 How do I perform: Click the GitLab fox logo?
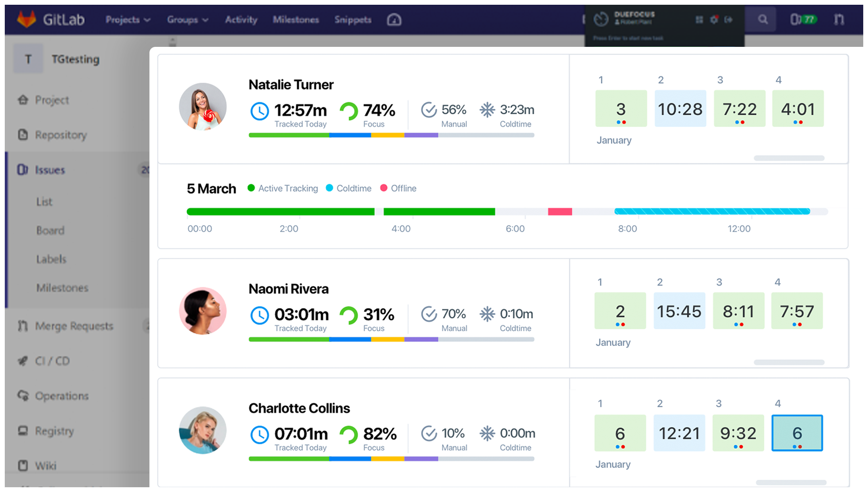[27, 19]
